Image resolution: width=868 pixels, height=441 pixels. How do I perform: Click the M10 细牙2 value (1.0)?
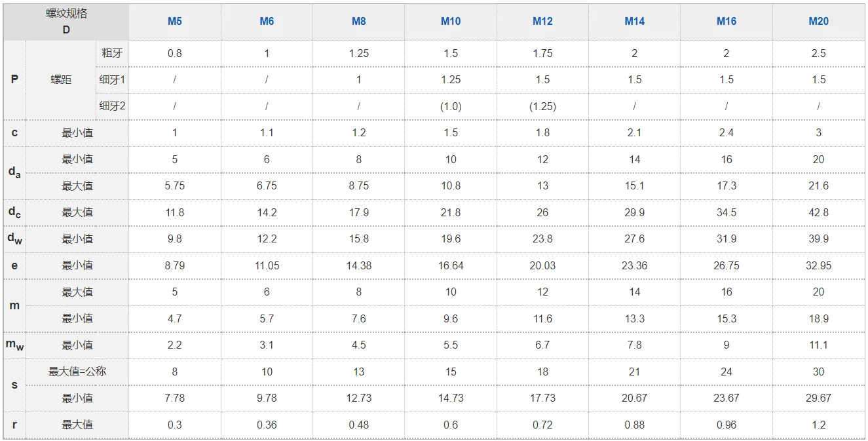tap(451, 106)
